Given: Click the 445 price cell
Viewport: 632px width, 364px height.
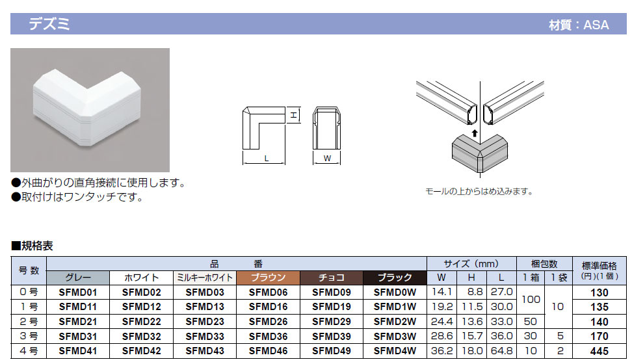Looking at the screenshot, I should pyautogui.click(x=599, y=351).
